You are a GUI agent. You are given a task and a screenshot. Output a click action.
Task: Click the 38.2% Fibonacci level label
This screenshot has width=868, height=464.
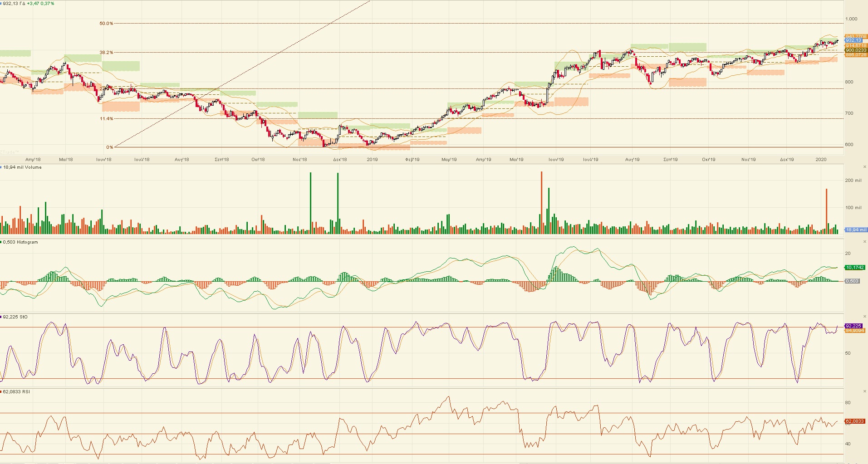[106, 53]
